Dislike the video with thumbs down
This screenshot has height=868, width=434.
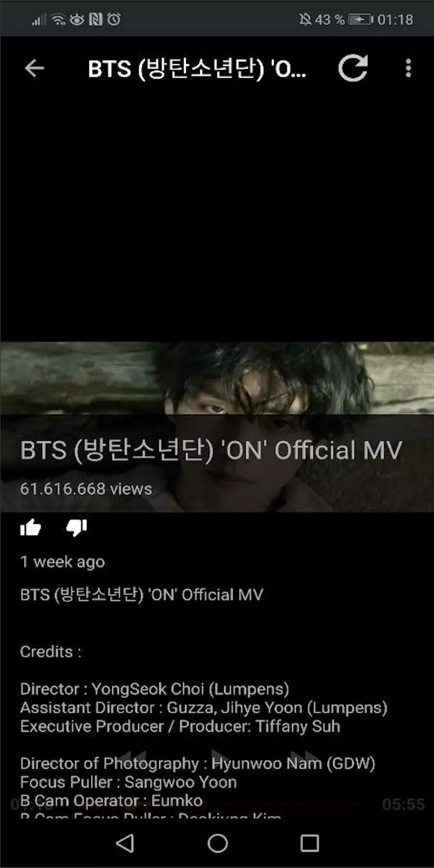coord(77,528)
